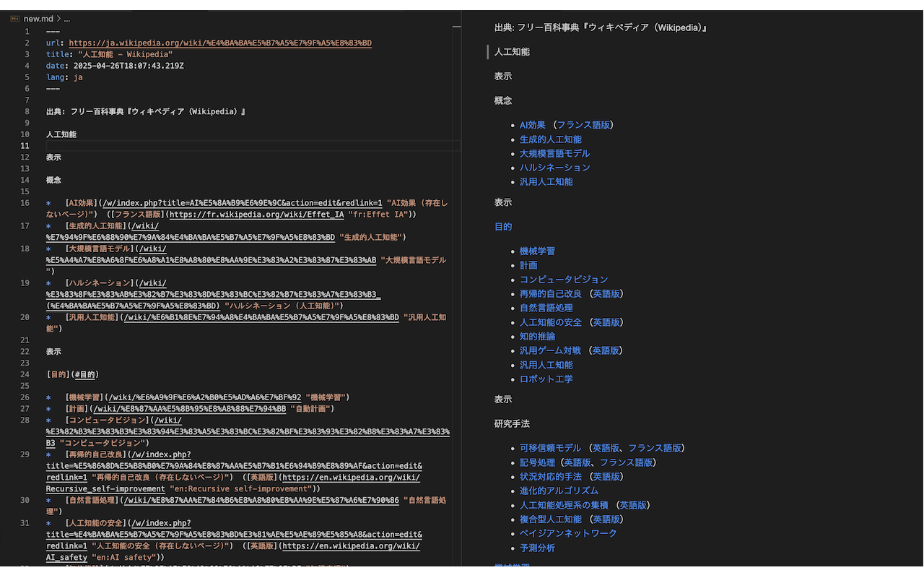Open 計画 link in preview
The height and width of the screenshot is (578, 924).
pos(528,265)
